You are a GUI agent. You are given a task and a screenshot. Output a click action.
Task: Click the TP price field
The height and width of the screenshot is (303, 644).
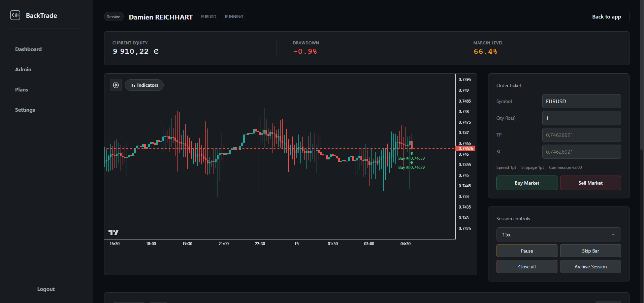[581, 135]
